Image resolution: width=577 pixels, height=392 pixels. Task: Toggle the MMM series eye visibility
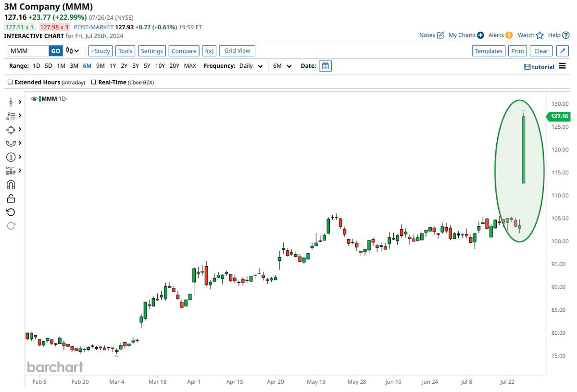(34, 99)
